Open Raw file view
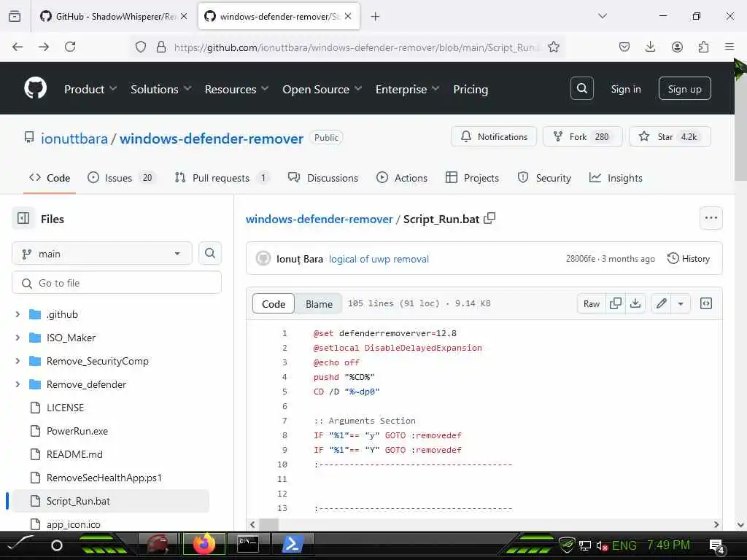This screenshot has height=560, width=747. click(x=591, y=303)
